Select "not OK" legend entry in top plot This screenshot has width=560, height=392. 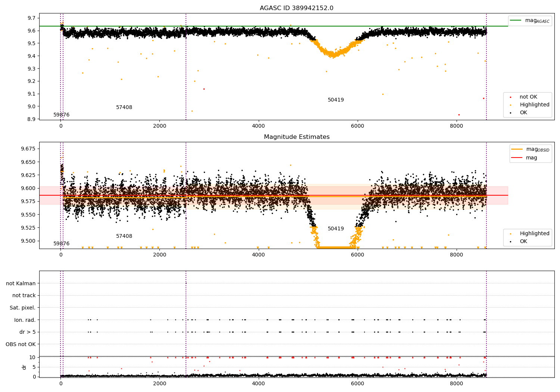point(528,97)
